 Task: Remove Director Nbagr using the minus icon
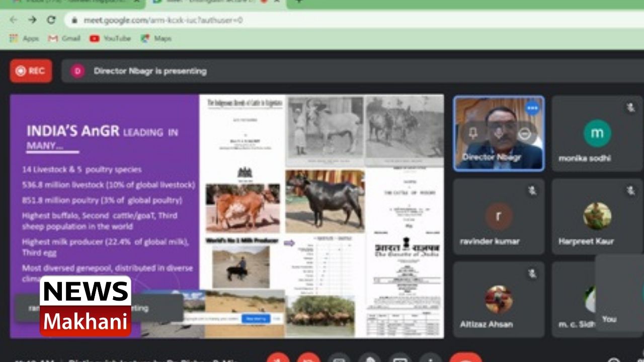pos(524,134)
